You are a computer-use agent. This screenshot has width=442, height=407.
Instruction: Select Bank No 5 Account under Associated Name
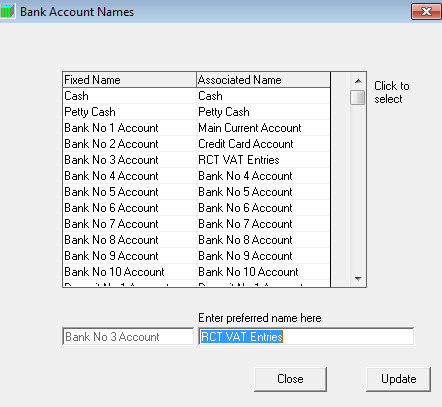tap(263, 192)
